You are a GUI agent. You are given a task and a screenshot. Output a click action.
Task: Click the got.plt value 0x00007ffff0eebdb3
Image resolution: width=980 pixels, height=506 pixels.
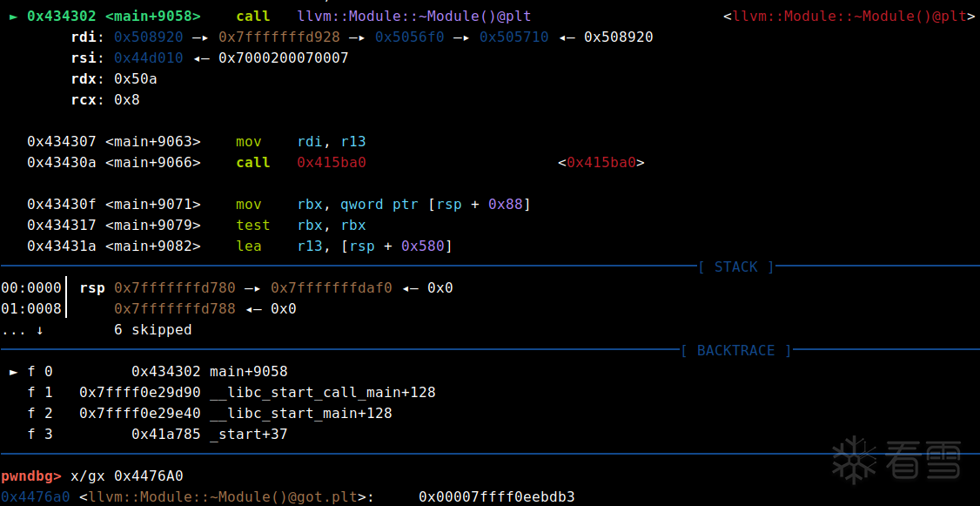(x=496, y=496)
